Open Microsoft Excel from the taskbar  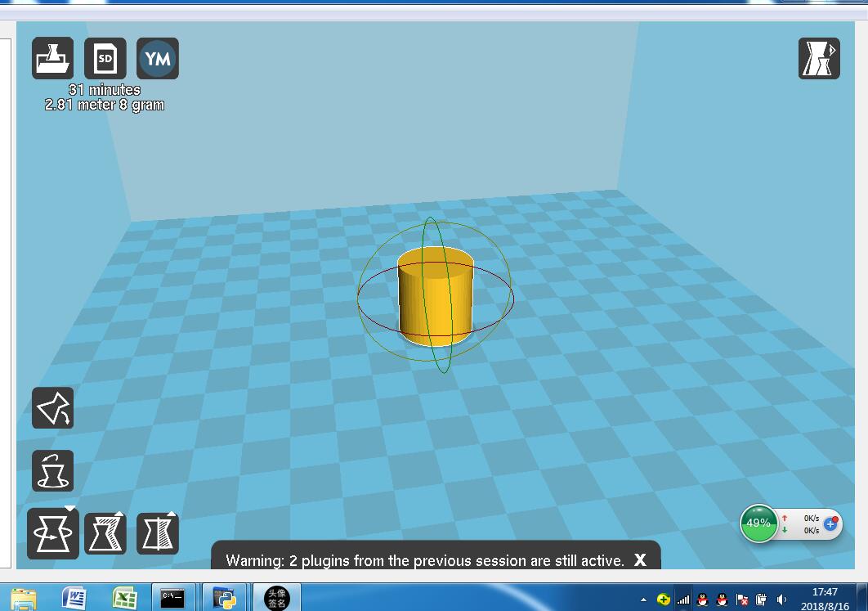pyautogui.click(x=125, y=598)
